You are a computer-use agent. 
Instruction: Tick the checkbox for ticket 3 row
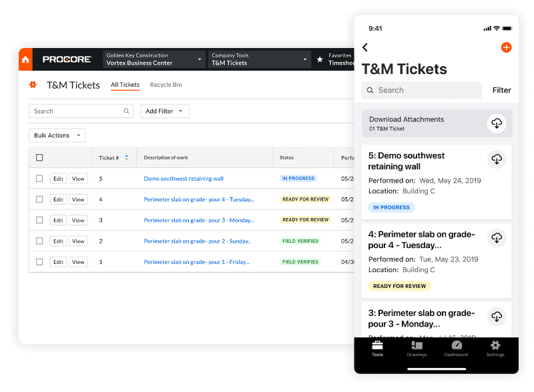click(39, 220)
